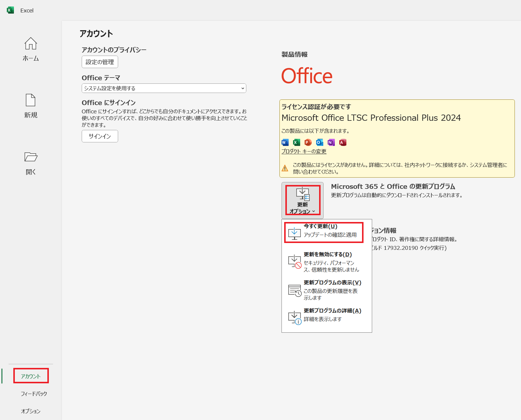Open the Office テーマ dropdown
The height and width of the screenshot is (420, 521).
tap(164, 88)
